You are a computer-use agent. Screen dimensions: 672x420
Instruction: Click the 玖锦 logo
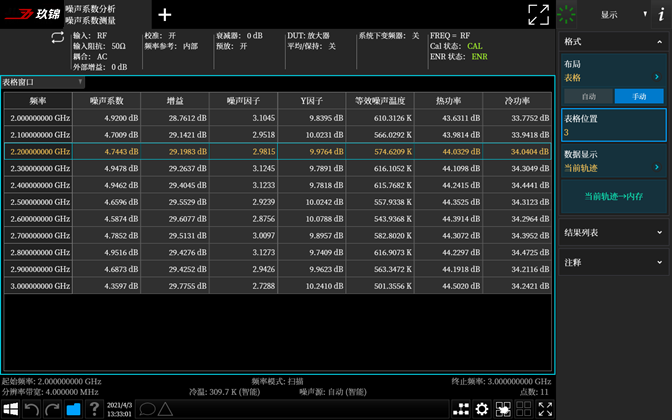[x=32, y=14]
